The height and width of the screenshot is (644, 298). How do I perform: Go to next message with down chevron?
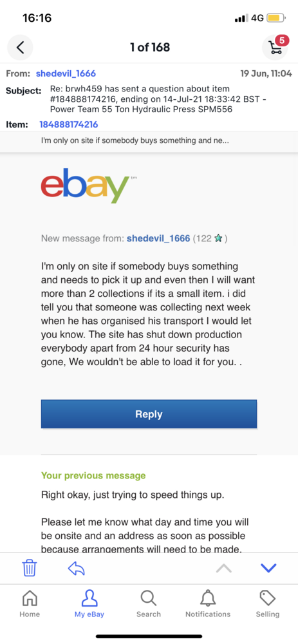pyautogui.click(x=268, y=569)
